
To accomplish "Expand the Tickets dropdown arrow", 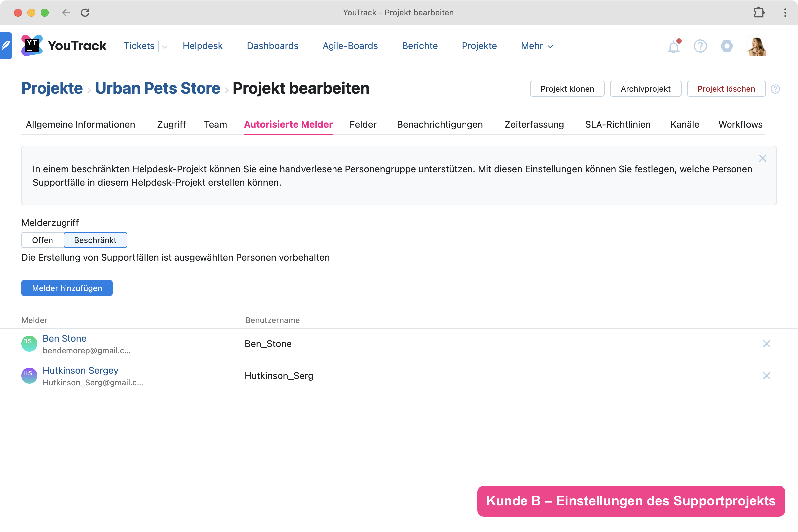I will tap(165, 47).
